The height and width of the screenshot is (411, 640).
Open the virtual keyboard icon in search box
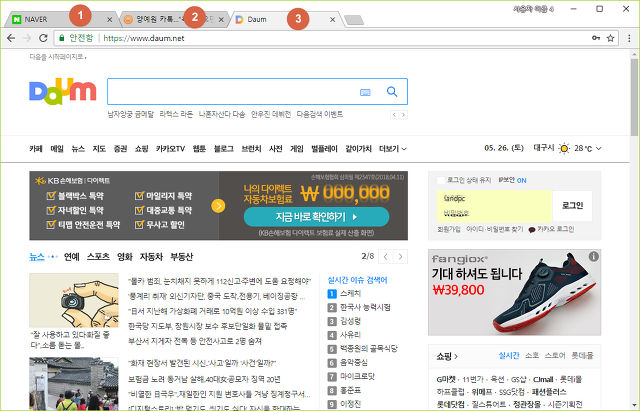(365, 93)
